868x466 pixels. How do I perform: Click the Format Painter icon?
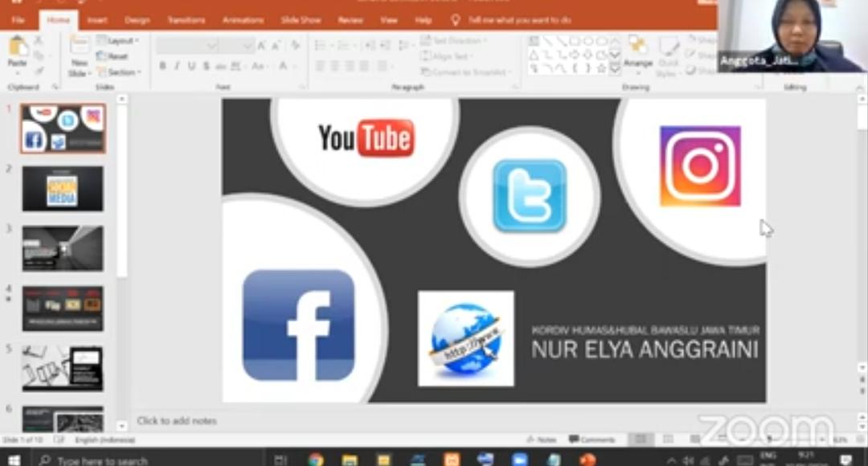[x=38, y=71]
